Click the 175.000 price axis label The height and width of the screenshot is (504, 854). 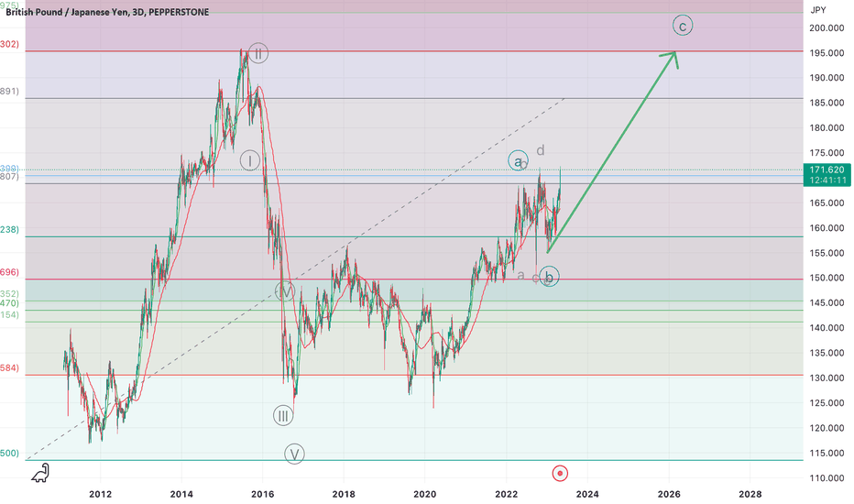(827, 152)
